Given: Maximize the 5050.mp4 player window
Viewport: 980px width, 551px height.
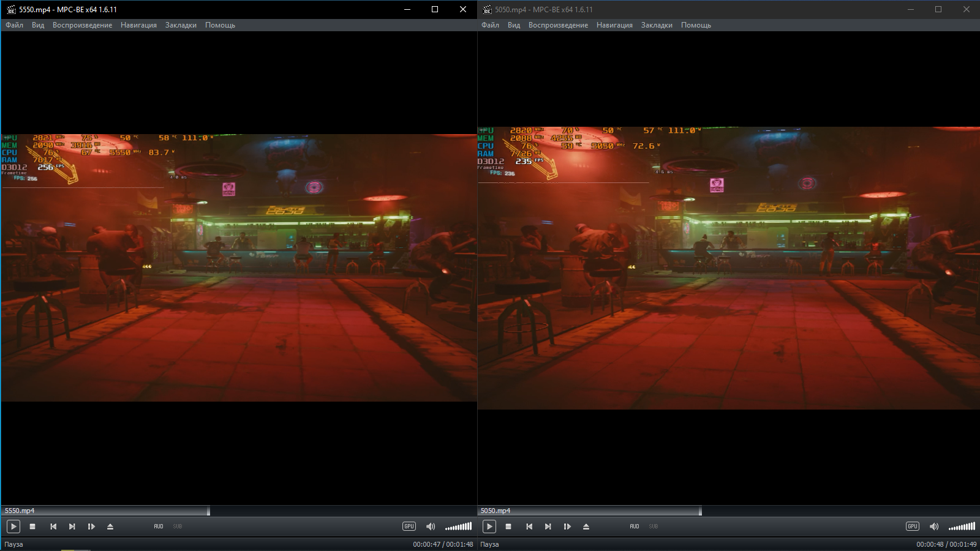Looking at the screenshot, I should tap(938, 9).
